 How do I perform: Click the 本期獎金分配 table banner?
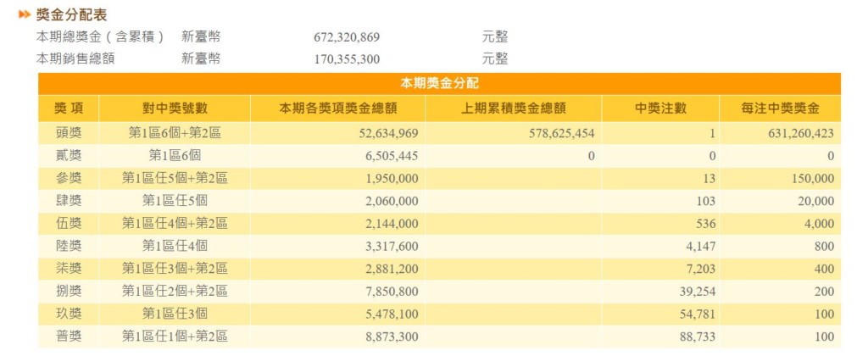pyautogui.click(x=439, y=83)
